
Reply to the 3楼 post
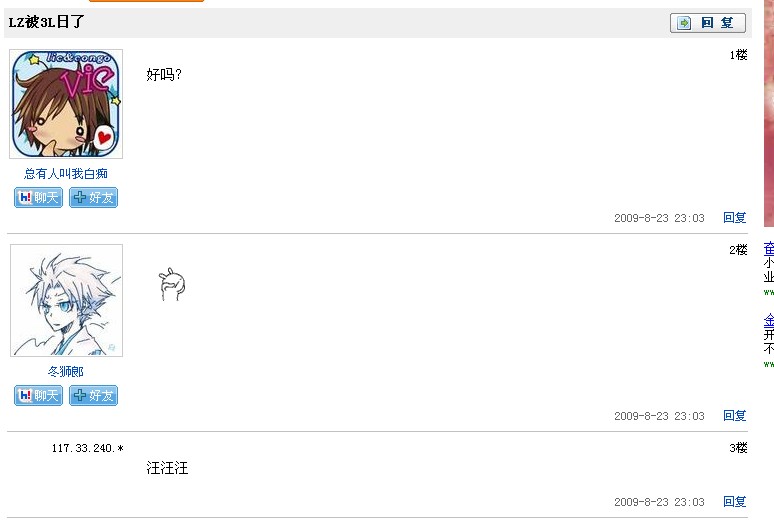click(735, 501)
